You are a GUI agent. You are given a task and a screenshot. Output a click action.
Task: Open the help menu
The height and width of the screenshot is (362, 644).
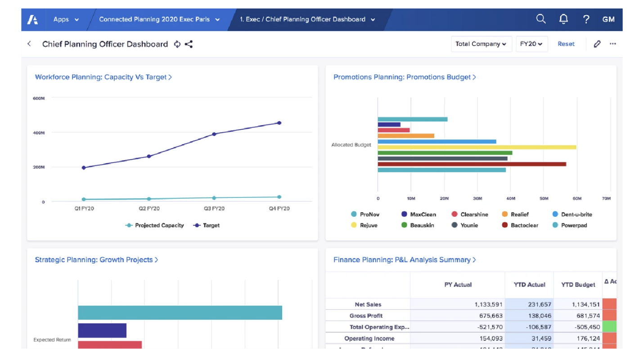pyautogui.click(x=586, y=19)
